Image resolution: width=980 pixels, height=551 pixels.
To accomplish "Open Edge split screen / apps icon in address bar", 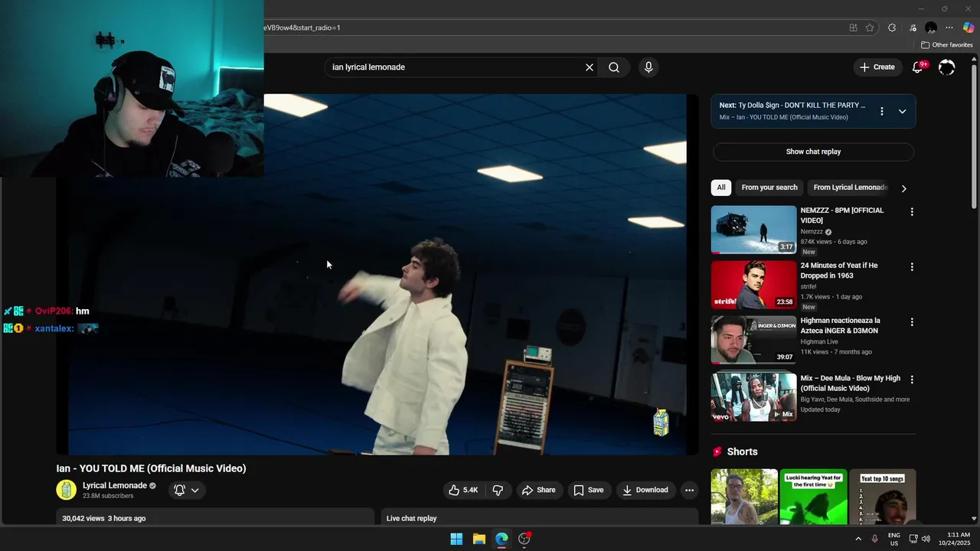I will 853,28.
